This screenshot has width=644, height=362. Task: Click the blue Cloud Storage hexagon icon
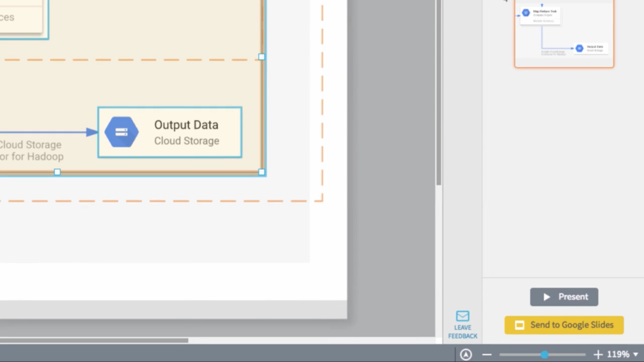click(121, 132)
